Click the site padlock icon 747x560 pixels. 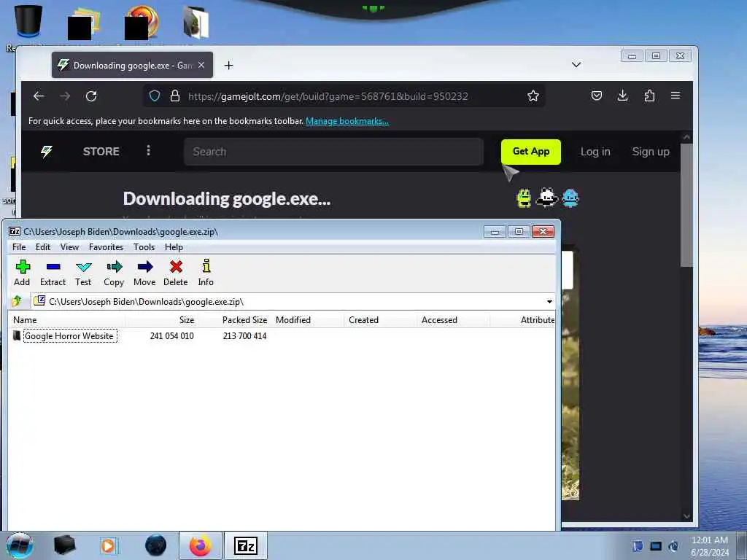click(175, 96)
